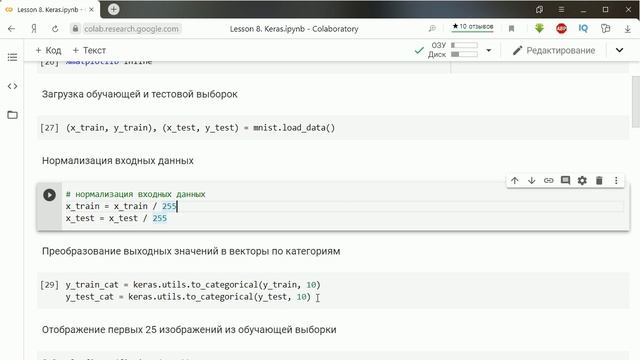Select heading Нормализация входных данных
Screen dimensions: 640x360
click(x=118, y=161)
